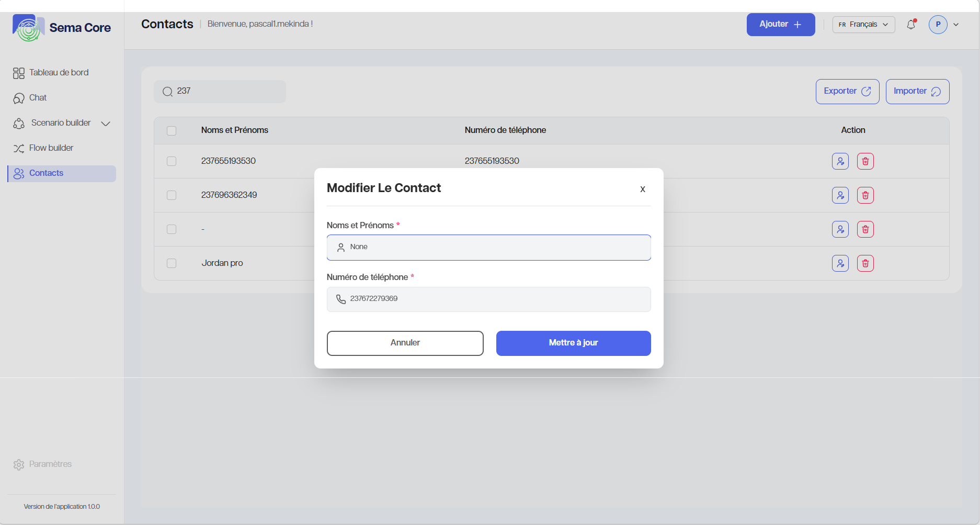Open the Flow builder page
The height and width of the screenshot is (525, 980).
pos(51,148)
